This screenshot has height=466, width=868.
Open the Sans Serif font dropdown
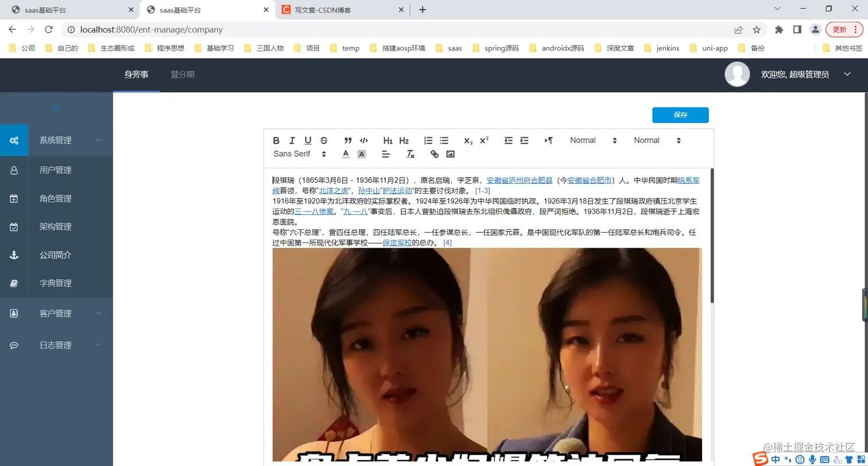coord(300,154)
